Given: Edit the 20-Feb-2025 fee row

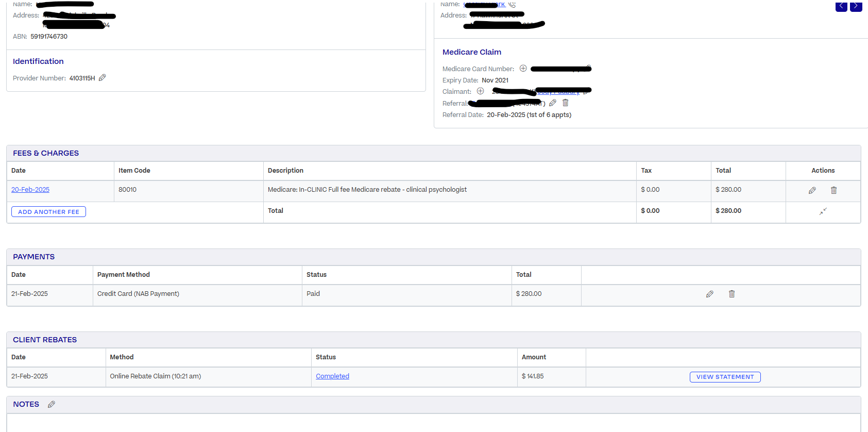Looking at the screenshot, I should tap(812, 190).
